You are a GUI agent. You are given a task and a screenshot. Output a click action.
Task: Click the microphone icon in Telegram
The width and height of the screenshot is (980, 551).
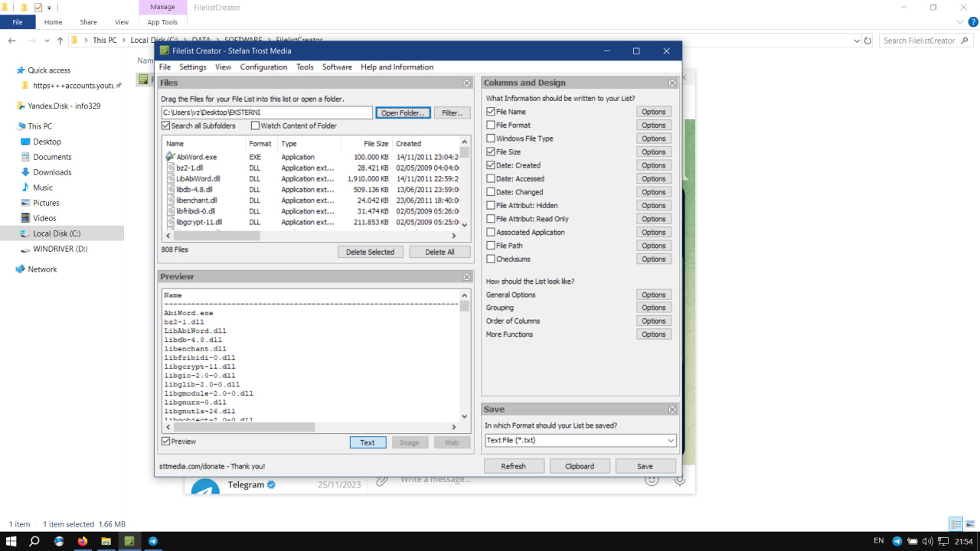[x=679, y=480]
